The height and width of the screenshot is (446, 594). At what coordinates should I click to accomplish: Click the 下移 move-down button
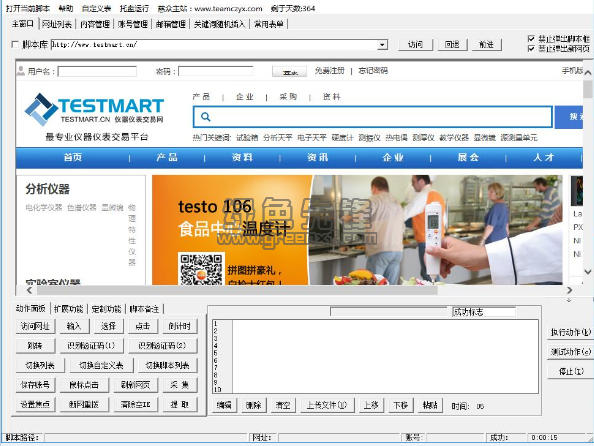(400, 405)
